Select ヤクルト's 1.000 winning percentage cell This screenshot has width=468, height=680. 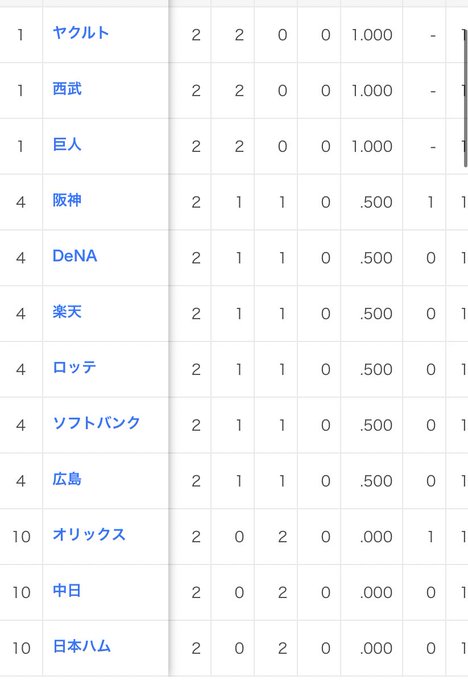point(372,35)
